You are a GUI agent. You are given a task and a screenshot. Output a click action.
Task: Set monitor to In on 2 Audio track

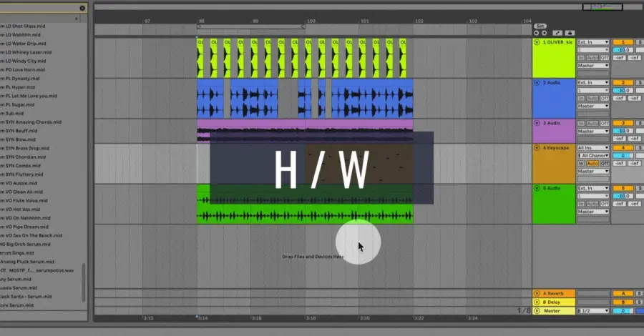[x=581, y=98]
